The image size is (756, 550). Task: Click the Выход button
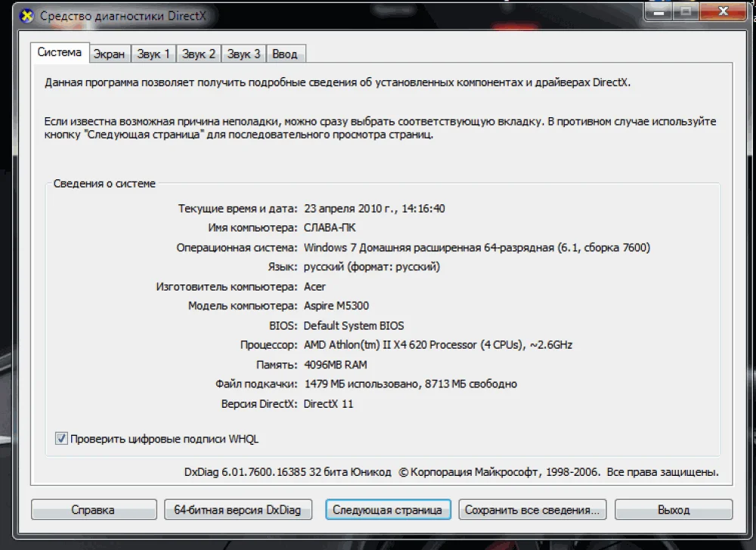[674, 509]
